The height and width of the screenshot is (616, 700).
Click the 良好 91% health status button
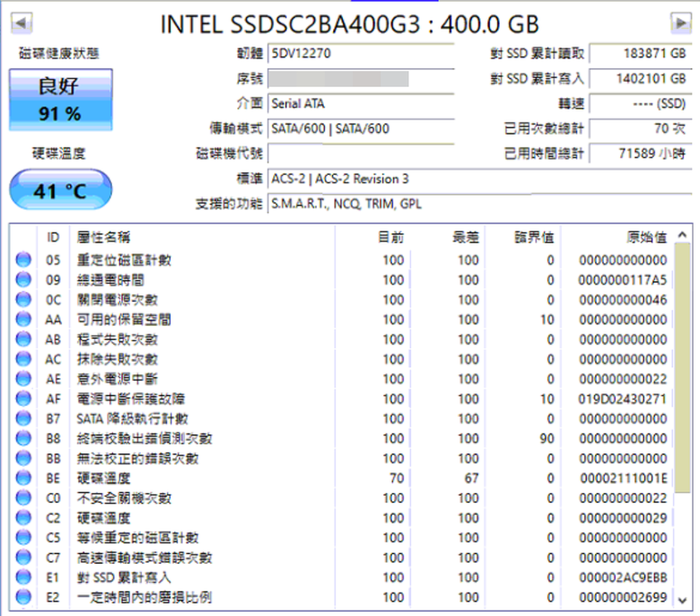click(60, 100)
